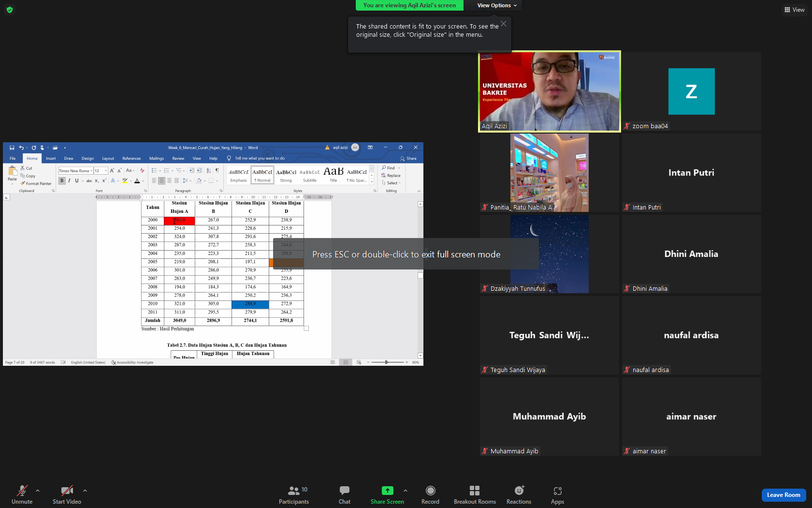Screen dimensions: 812x508
Task: Collapse the Word ribbon with the chevron
Action: tap(419, 191)
